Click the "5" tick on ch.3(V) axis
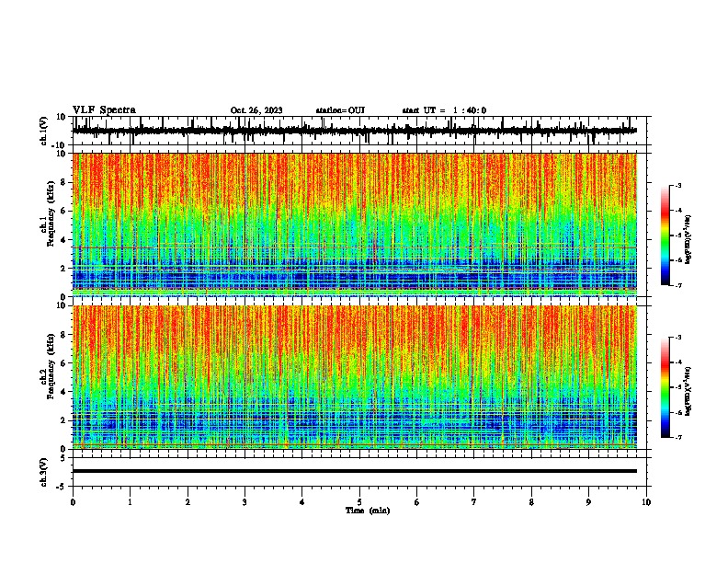728x563 pixels. point(63,458)
